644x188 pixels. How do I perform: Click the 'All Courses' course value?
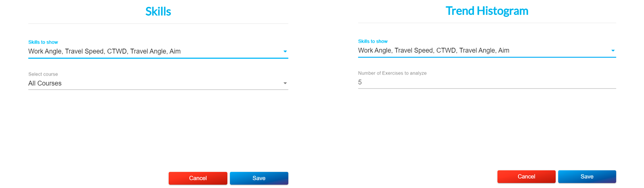coord(45,83)
